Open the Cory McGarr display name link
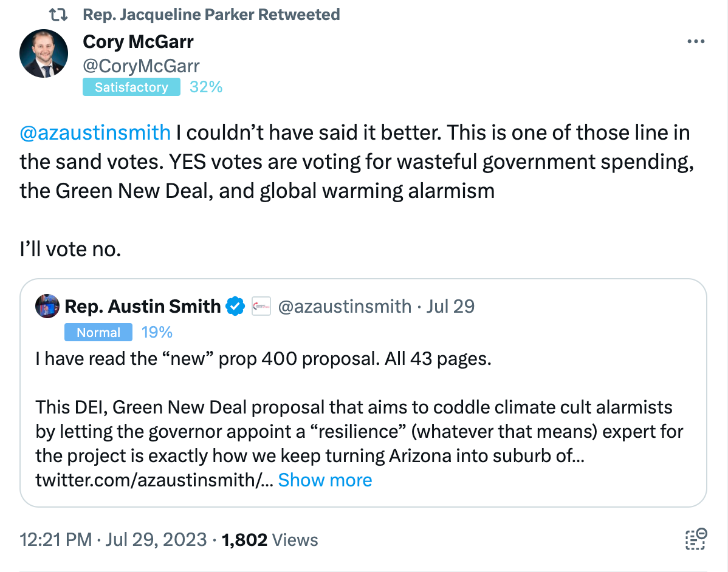728x572 pixels. pos(138,42)
